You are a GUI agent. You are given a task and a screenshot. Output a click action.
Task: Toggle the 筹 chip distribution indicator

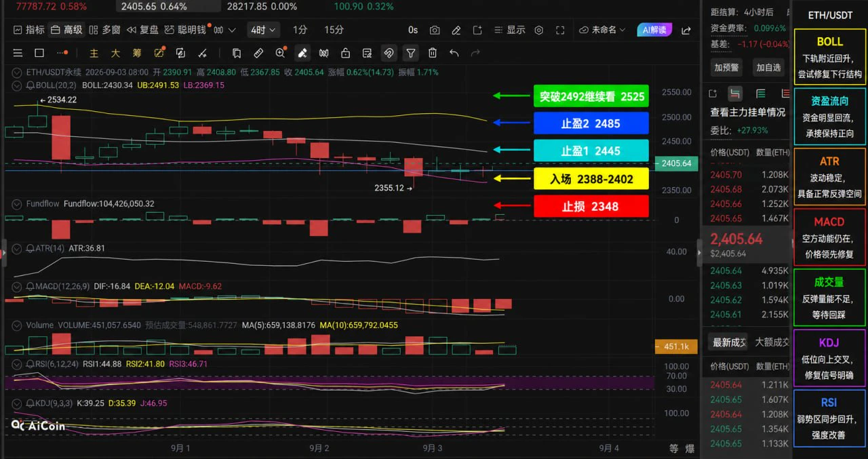(x=137, y=53)
